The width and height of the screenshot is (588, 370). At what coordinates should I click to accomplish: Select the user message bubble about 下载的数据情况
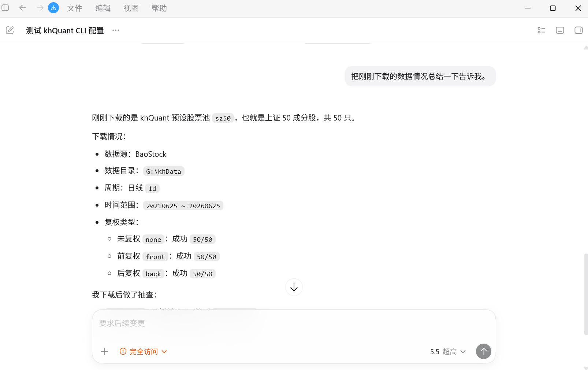tap(420, 76)
